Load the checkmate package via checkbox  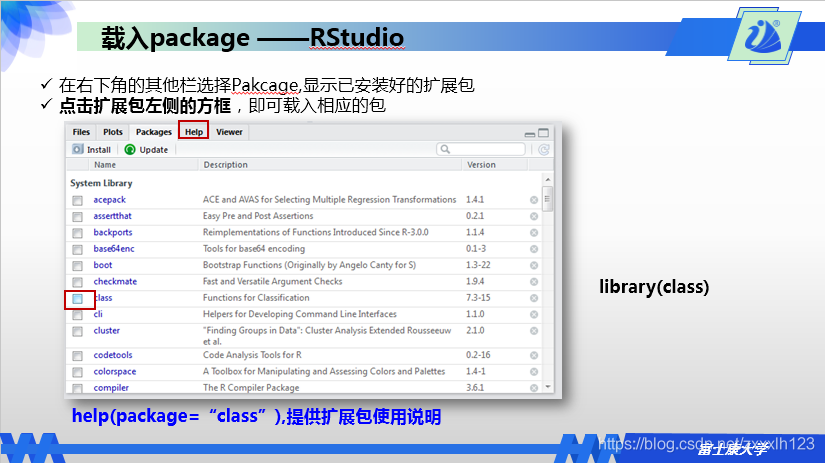point(77,282)
